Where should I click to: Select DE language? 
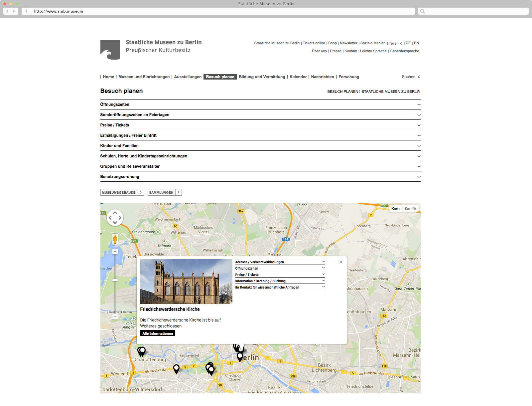point(408,43)
